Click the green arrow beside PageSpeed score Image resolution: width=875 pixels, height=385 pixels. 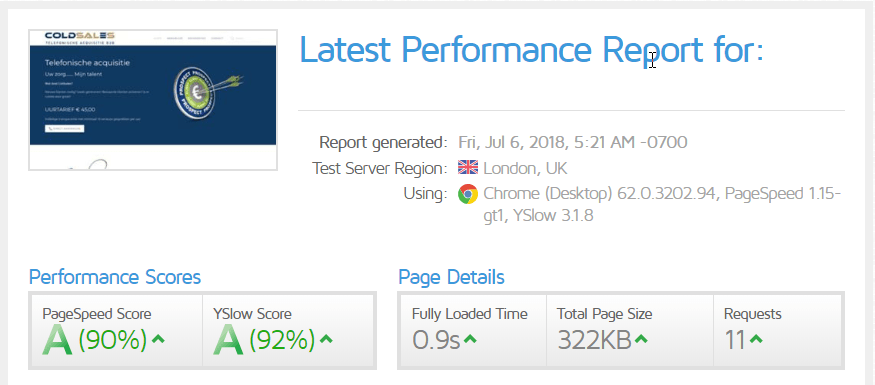click(158, 338)
